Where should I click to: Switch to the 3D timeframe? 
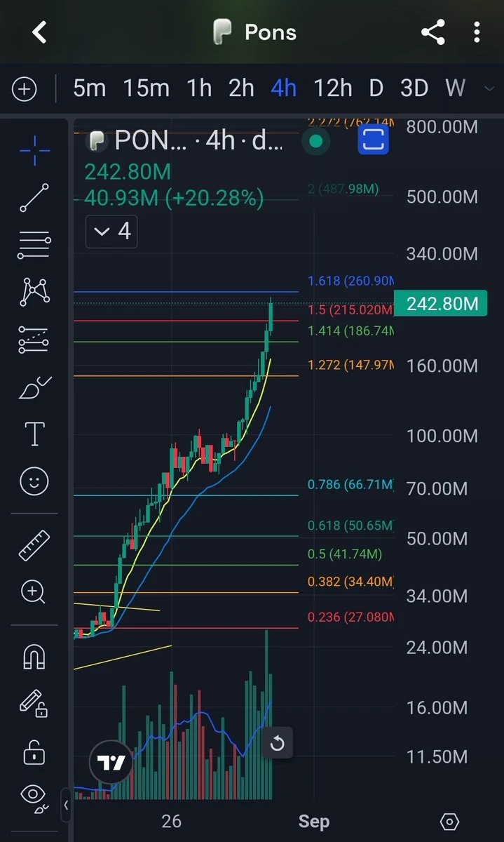click(x=414, y=88)
